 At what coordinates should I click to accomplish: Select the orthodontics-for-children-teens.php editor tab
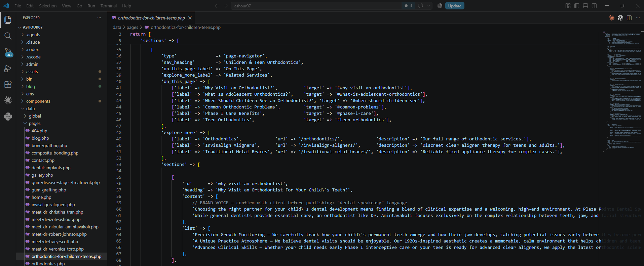(151, 18)
